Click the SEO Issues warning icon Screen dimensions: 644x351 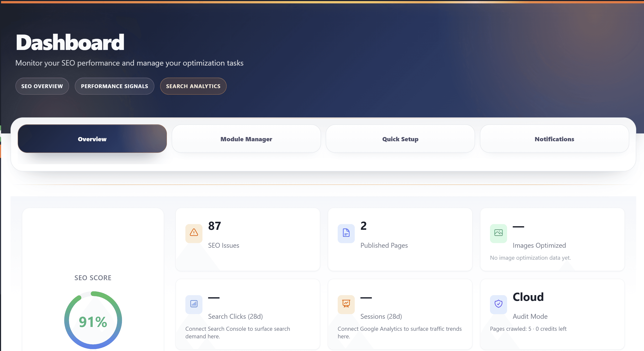pos(194,233)
